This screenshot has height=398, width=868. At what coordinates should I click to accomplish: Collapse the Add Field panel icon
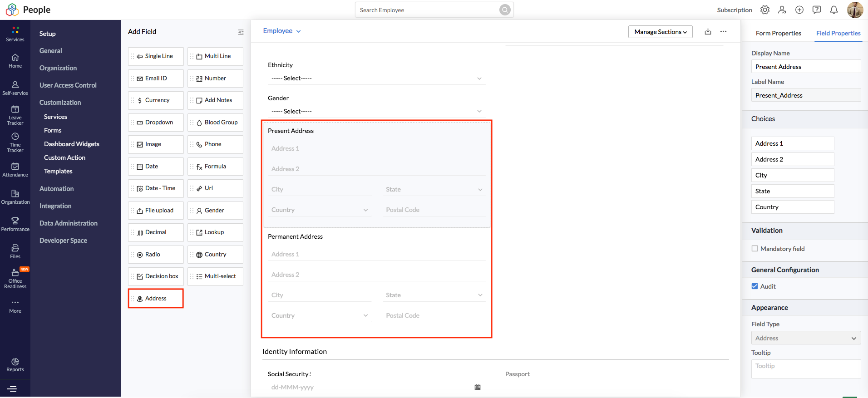click(241, 32)
